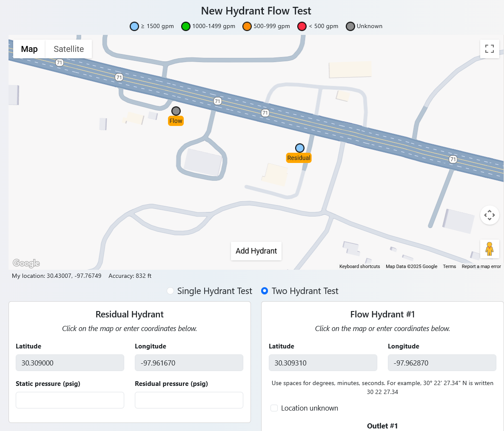Switch to Map view tab
The image size is (504, 431).
pyautogui.click(x=29, y=49)
